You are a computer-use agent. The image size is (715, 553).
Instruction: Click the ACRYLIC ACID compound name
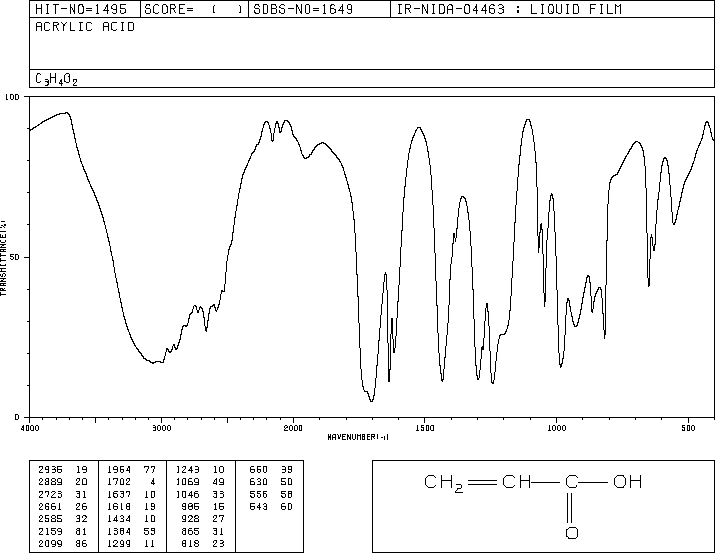[x=85, y=27]
